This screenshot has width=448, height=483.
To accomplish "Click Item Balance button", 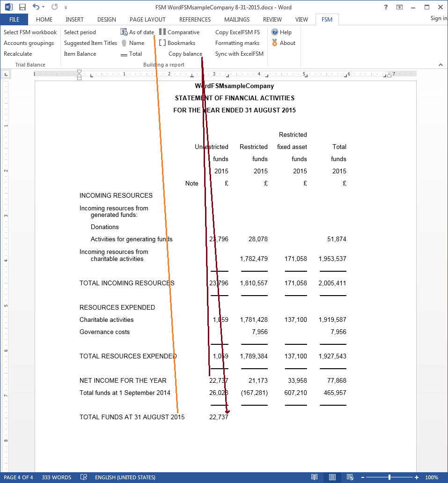I will [80, 53].
